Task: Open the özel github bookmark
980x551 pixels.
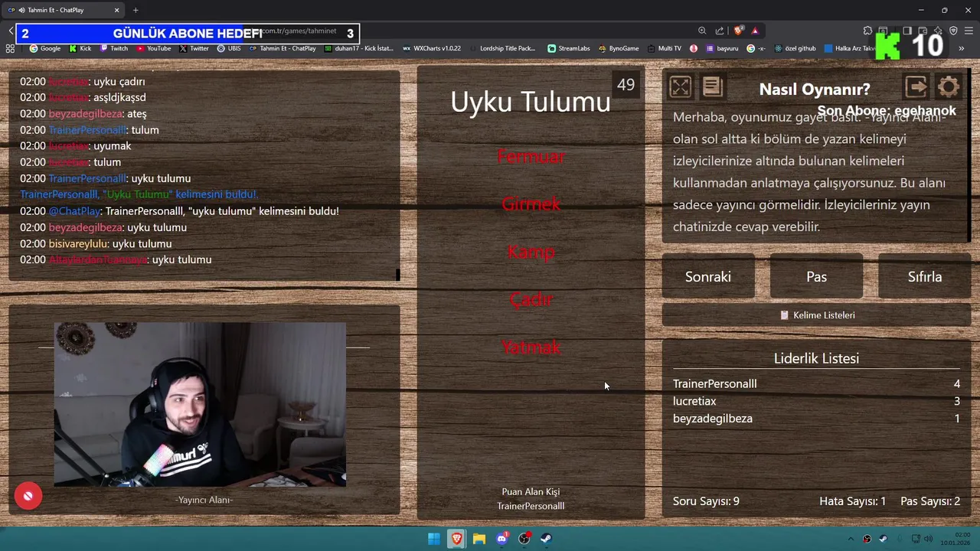Action: 795,48
